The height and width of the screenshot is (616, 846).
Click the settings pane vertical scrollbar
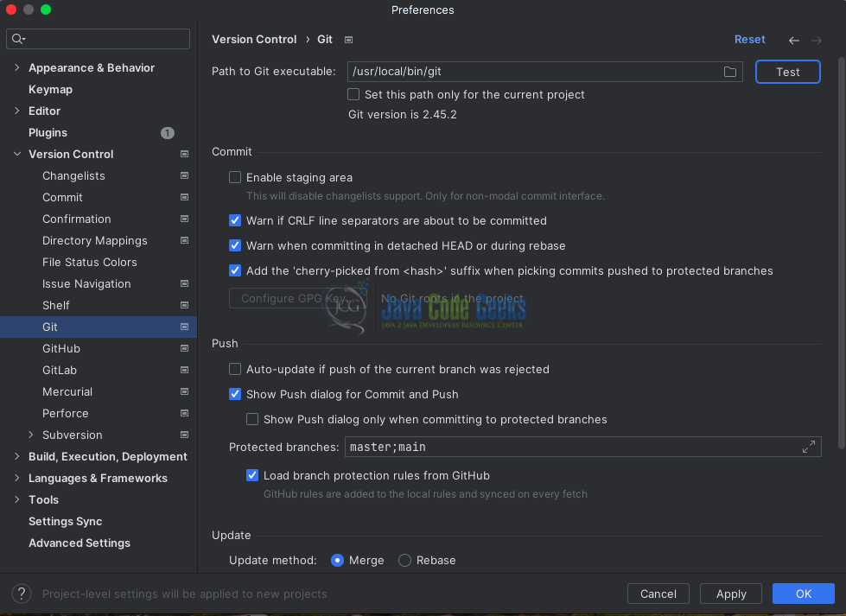pyautogui.click(x=841, y=252)
